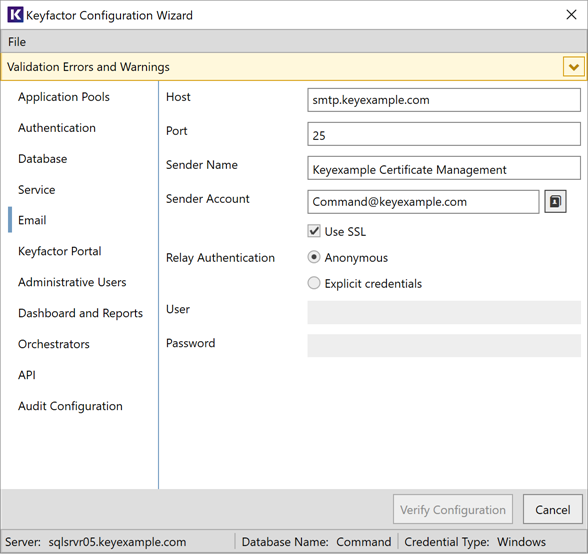
Task: Click the Host input field
Action: (444, 100)
